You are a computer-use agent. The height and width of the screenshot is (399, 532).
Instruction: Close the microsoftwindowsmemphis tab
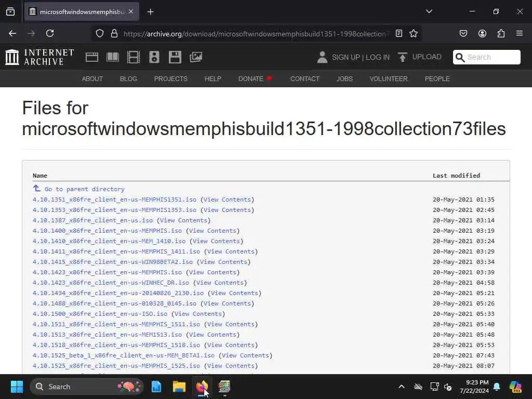[131, 11]
